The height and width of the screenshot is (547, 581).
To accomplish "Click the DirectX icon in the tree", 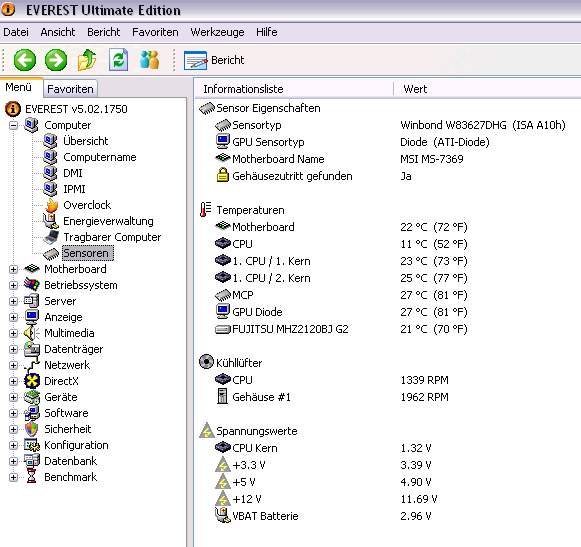I will [31, 381].
